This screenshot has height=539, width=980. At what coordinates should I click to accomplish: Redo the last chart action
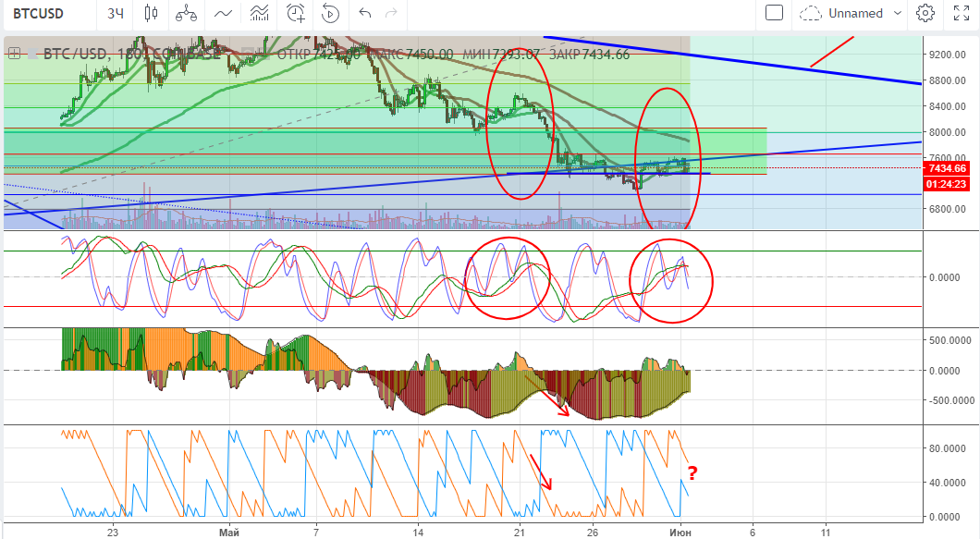coord(392,13)
